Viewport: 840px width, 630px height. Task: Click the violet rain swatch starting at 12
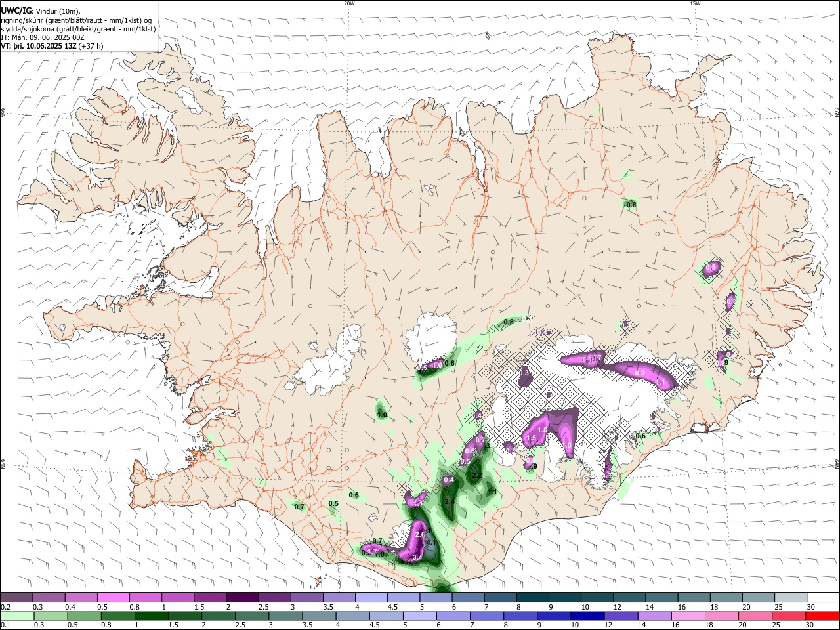(x=621, y=616)
